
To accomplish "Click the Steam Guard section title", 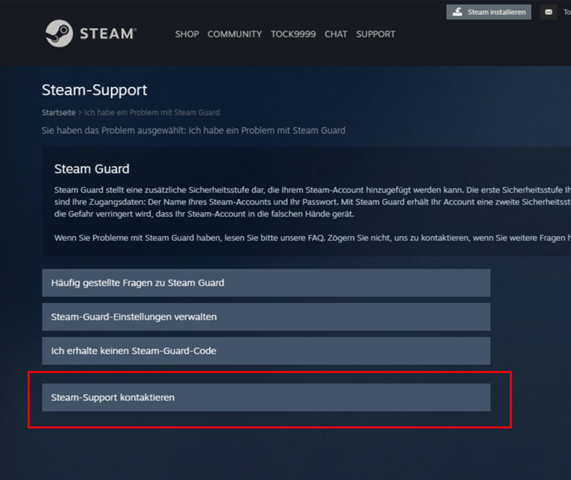I will (92, 169).
